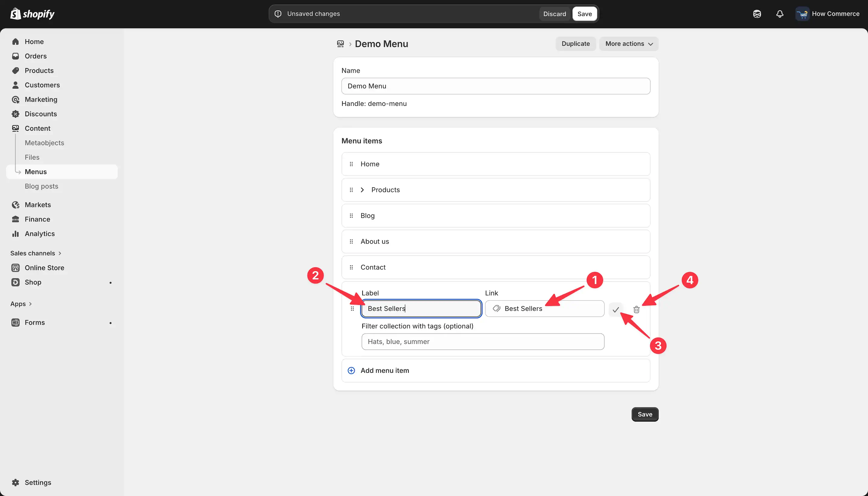Image resolution: width=868 pixels, height=496 pixels.
Task: Open the How Commerce account menu
Action: point(827,14)
